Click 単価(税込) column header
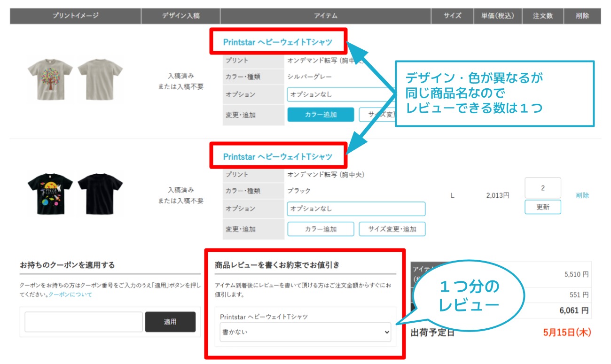This screenshot has width=611, height=364. click(x=498, y=16)
